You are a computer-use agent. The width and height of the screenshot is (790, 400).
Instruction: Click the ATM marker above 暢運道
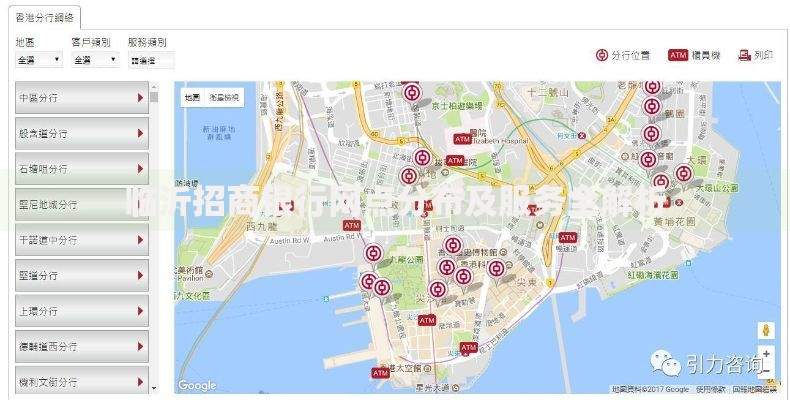tap(567, 237)
